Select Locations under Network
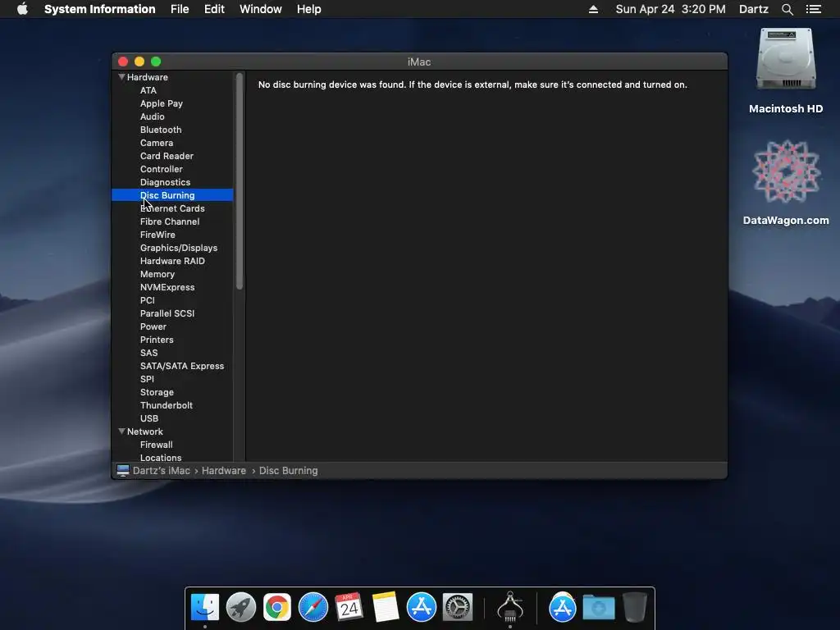Image resolution: width=840 pixels, height=630 pixels. (x=161, y=458)
